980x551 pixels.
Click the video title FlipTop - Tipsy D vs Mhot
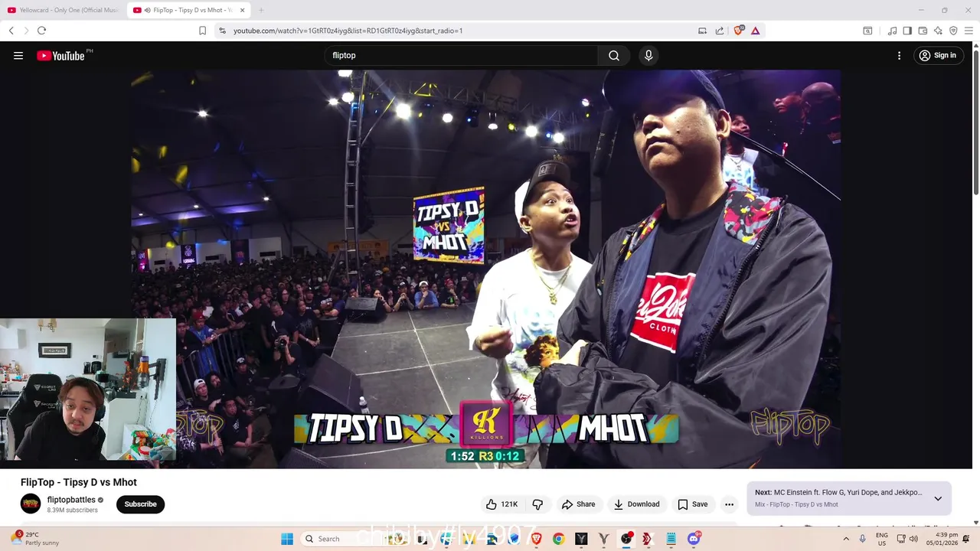79,482
